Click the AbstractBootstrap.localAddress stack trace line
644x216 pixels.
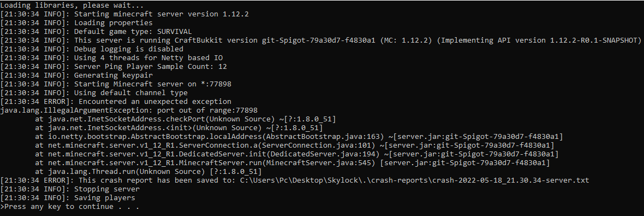coord(299,137)
